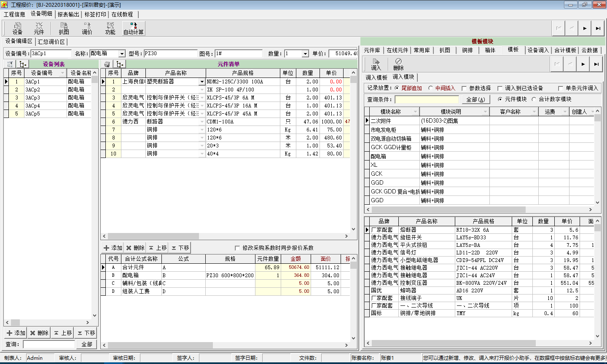
Task: Click 全部 button next to device search
Action: tap(87, 344)
